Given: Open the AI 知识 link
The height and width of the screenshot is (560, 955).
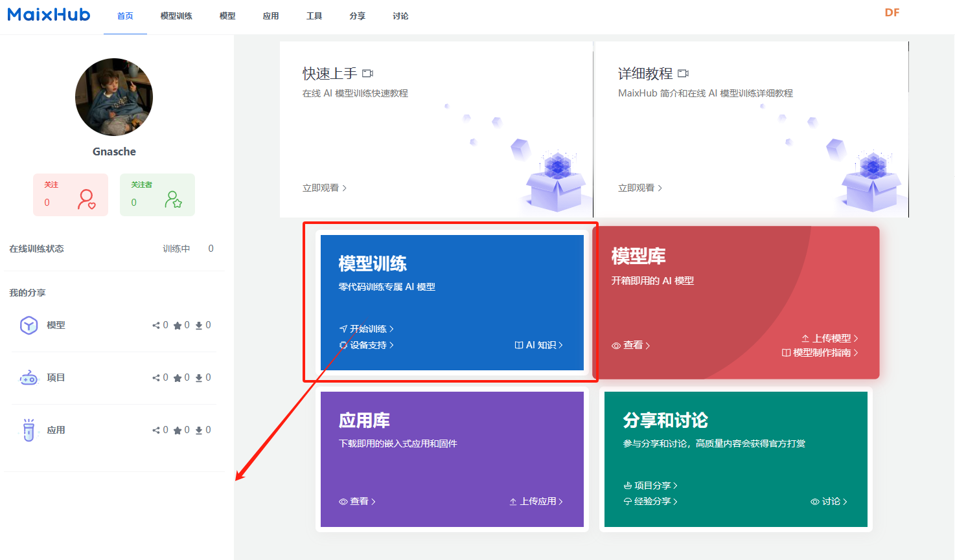Looking at the screenshot, I should tap(539, 345).
